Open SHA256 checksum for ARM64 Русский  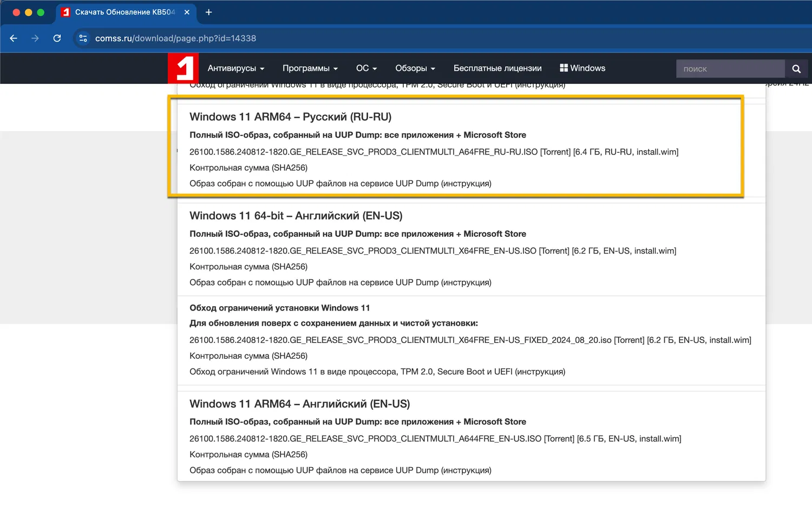248,168
